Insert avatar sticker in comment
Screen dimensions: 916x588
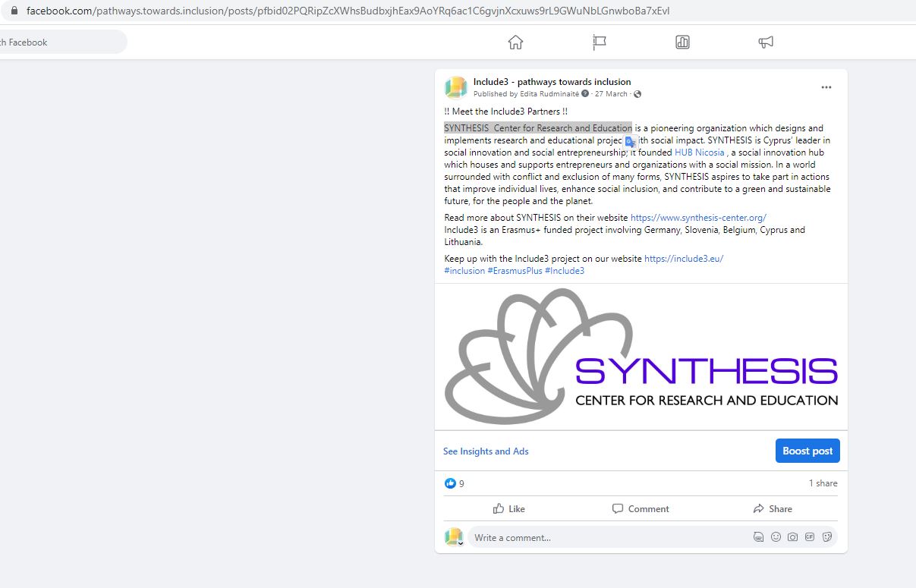point(758,537)
